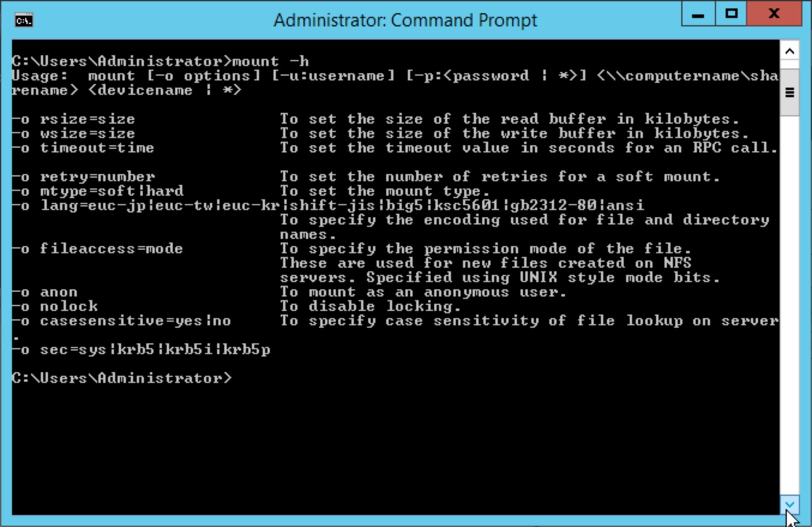Viewport: 812px width, 527px height.
Task: Click the empty scrollbar track below the thumb
Action: pos(790,306)
